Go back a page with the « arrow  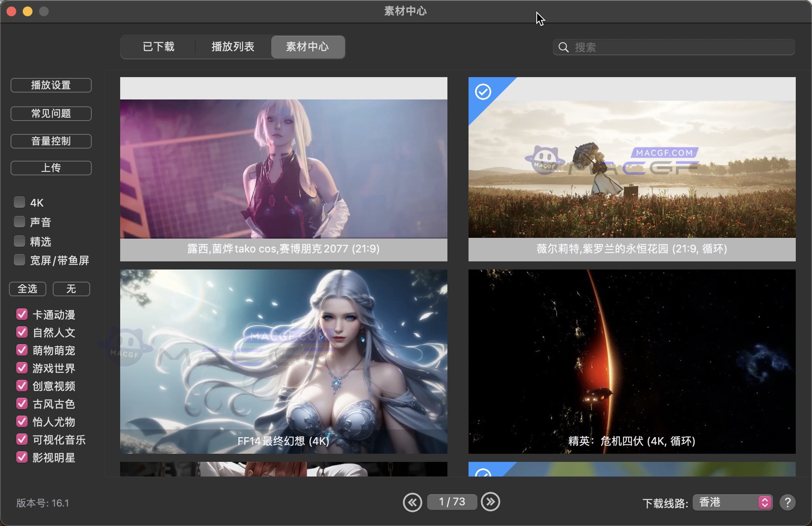pos(413,502)
